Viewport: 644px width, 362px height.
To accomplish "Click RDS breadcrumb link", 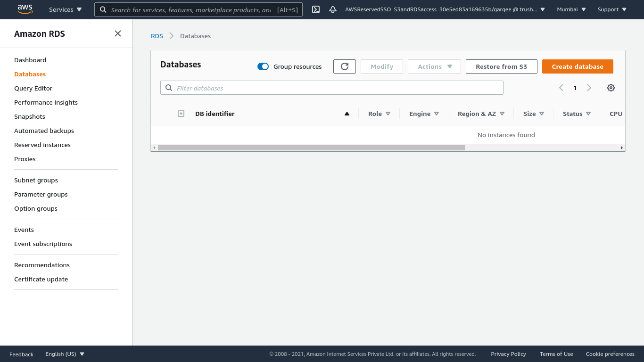I will tap(157, 36).
